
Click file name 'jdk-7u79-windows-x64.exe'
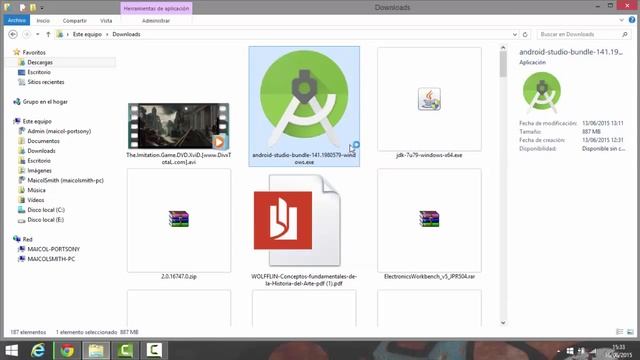pos(429,155)
